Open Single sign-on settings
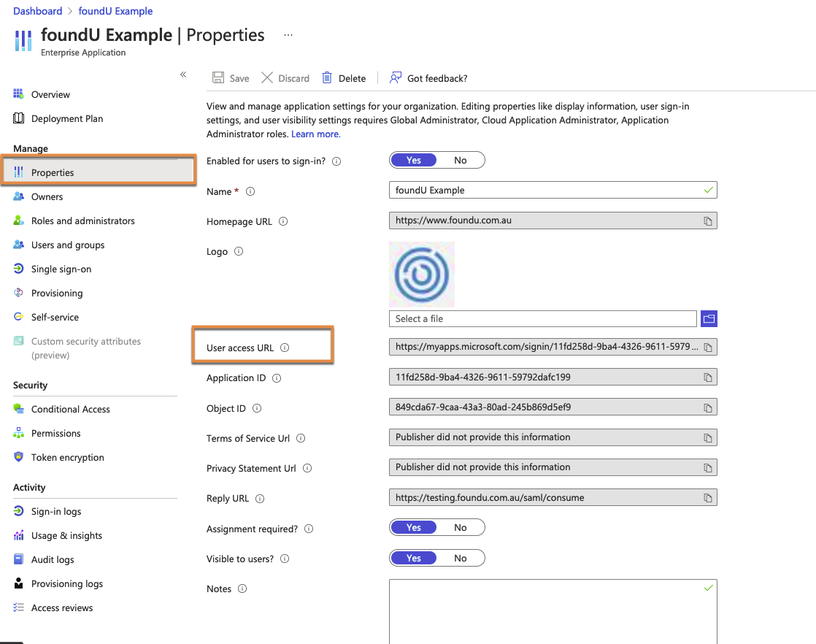Image resolution: width=816 pixels, height=644 pixels. coord(61,269)
